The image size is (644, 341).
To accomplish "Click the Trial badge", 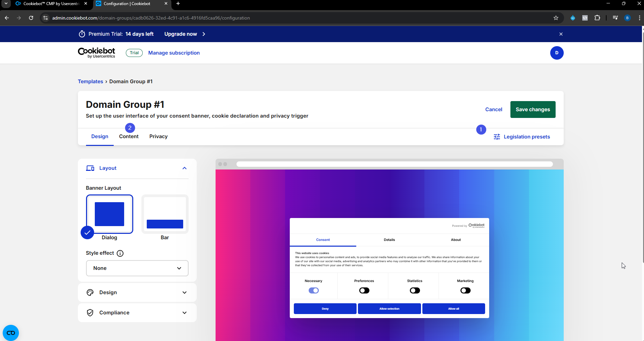I will coord(134,53).
